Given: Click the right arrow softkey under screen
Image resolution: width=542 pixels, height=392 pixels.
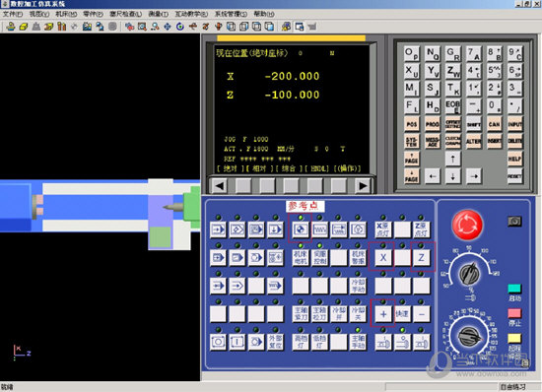Looking at the screenshot, I should [363, 186].
